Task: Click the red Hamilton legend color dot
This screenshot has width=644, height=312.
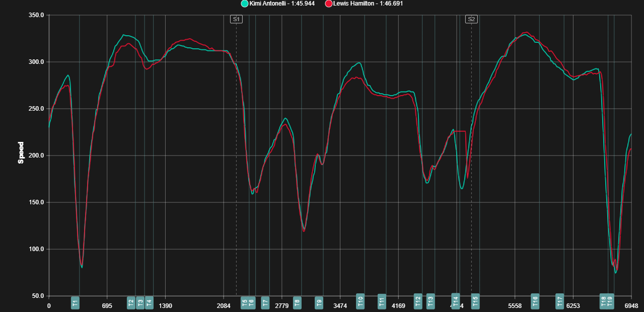Action: (x=329, y=4)
